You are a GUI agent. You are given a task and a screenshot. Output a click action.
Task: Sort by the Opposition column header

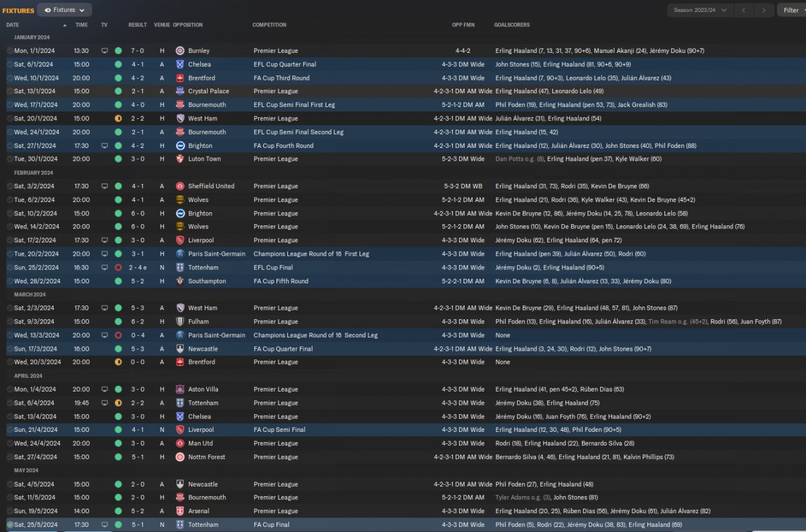(188, 25)
